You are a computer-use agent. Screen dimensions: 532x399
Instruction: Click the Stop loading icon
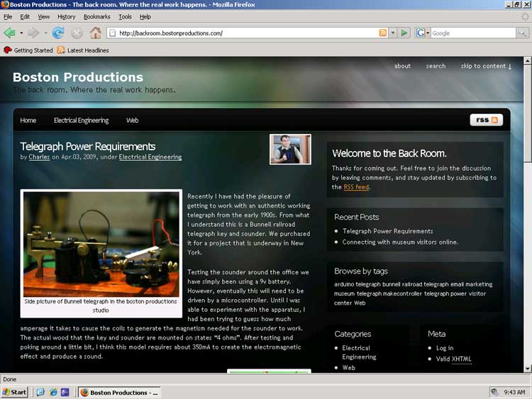[x=77, y=33]
